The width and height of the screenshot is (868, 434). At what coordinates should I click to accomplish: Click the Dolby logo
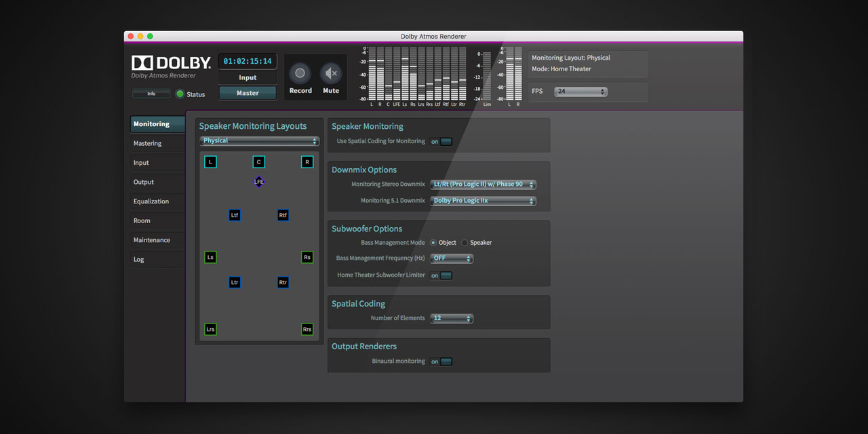coord(171,62)
